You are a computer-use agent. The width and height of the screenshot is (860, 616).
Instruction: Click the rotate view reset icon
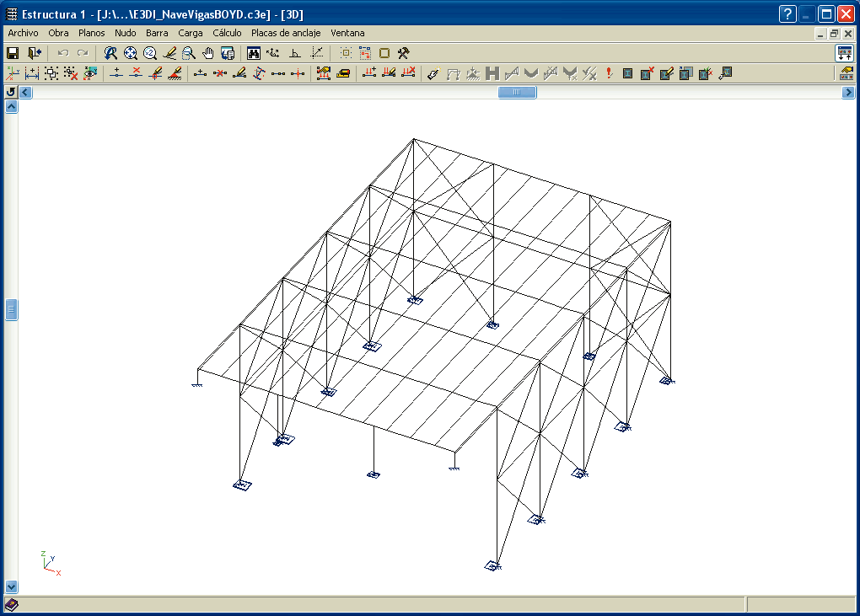pyautogui.click(x=11, y=92)
